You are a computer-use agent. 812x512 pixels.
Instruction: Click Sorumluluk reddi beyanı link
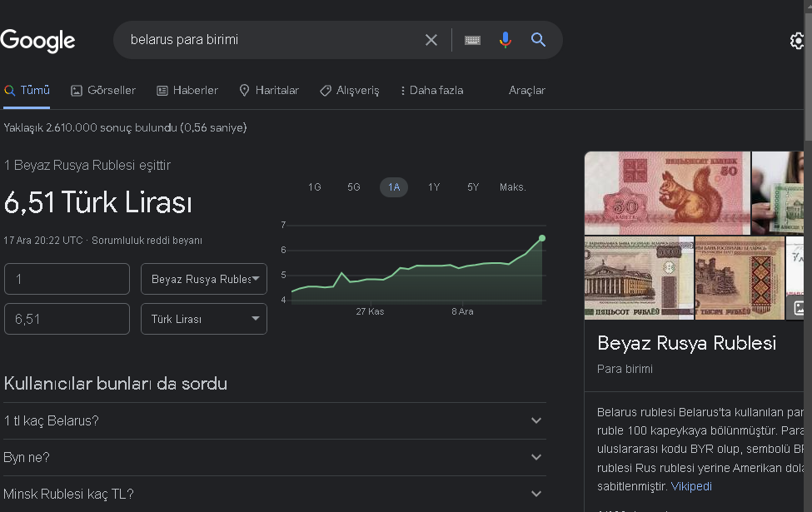(147, 241)
